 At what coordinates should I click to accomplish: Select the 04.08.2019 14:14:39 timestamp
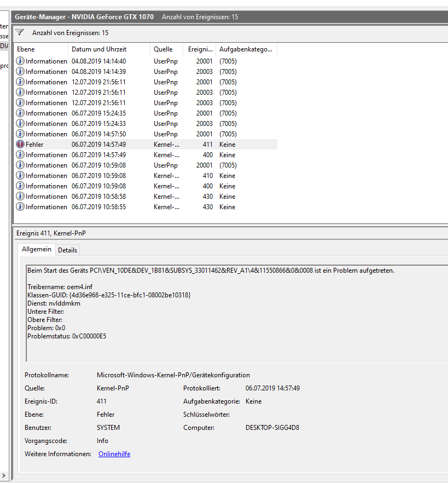[x=99, y=71]
